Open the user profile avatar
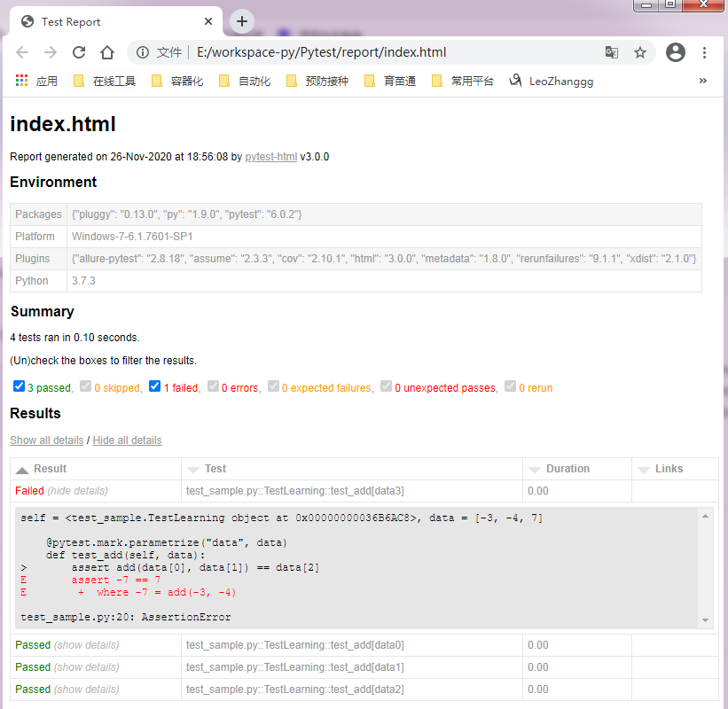This screenshot has width=728, height=709. [676, 52]
